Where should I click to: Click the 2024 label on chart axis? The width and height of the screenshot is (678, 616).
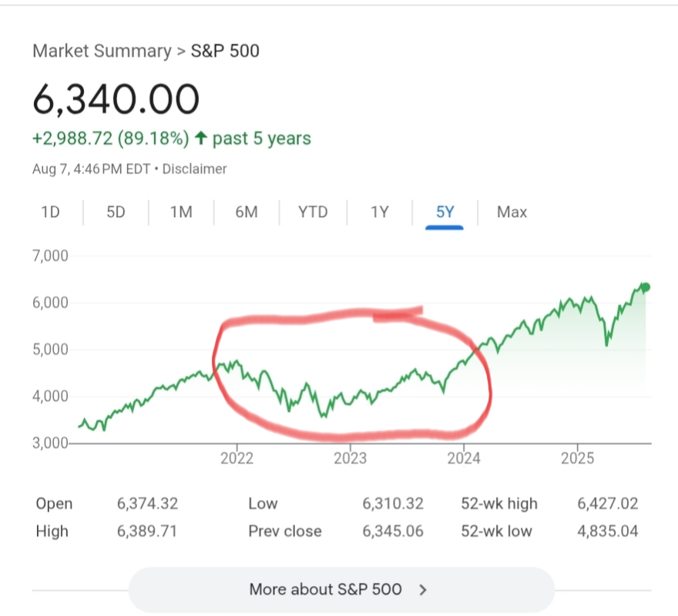pos(464,458)
